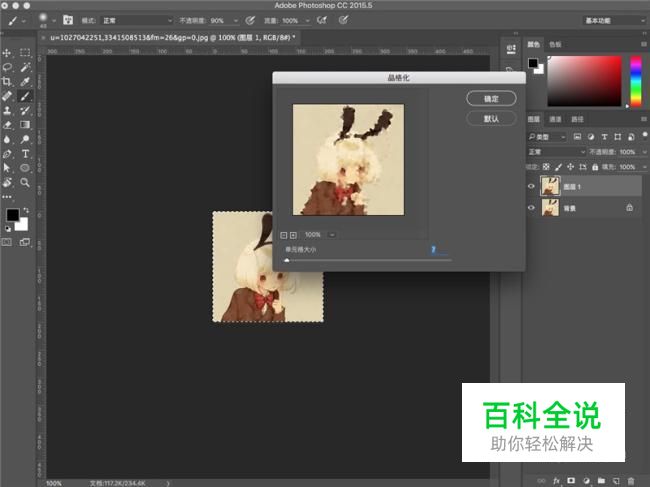Toggle the layer filter switch
The width and height of the screenshot is (650, 487).
point(645,135)
